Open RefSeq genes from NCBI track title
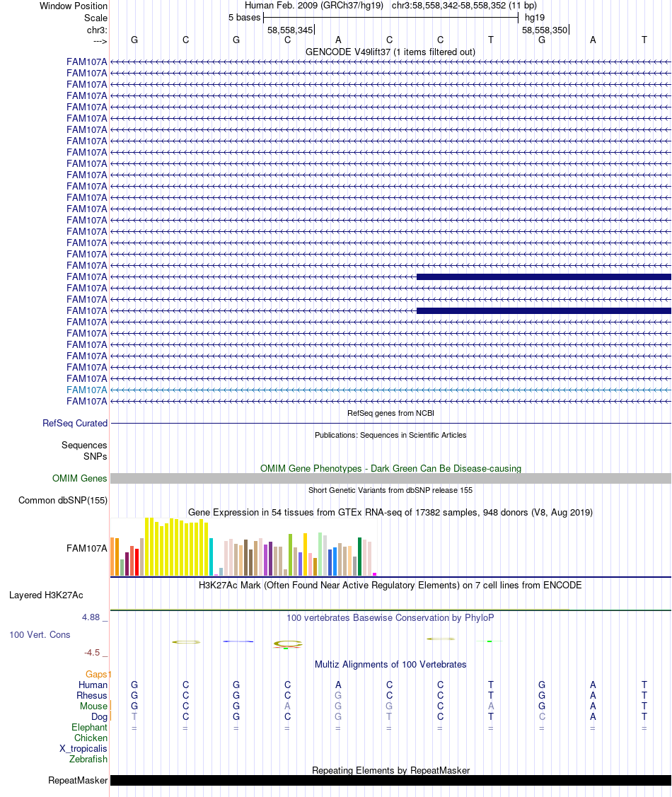Viewport: 672px width, 797px height. (390, 413)
